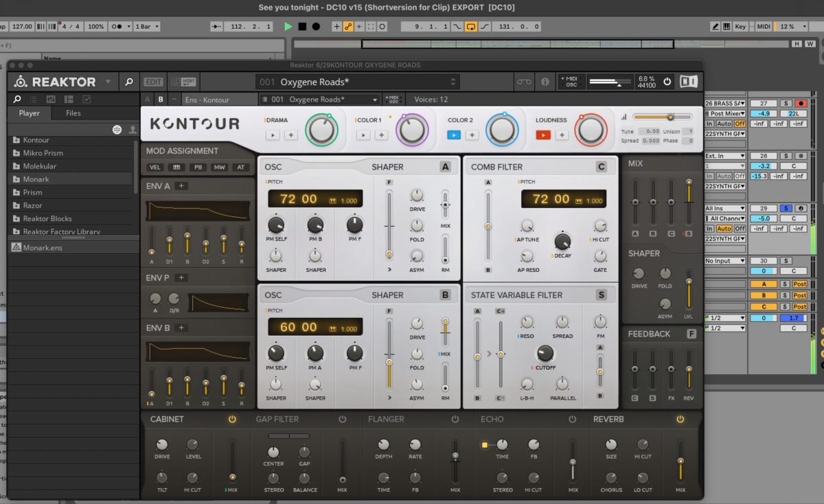Click the Loudness plus button
824x504 pixels.
click(x=562, y=135)
